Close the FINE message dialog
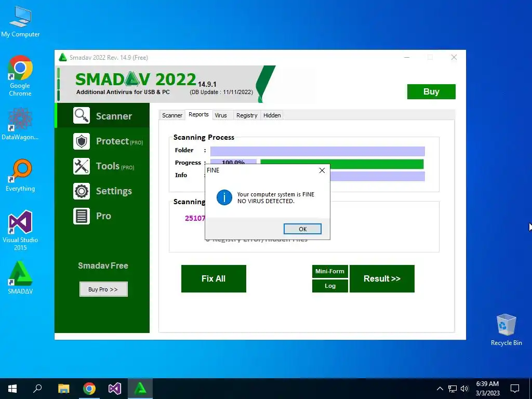The width and height of the screenshot is (532, 399). (x=322, y=170)
